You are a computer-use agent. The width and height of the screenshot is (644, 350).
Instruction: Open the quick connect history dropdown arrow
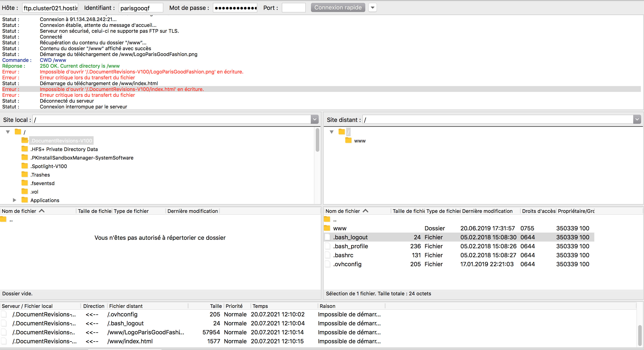click(x=372, y=7)
